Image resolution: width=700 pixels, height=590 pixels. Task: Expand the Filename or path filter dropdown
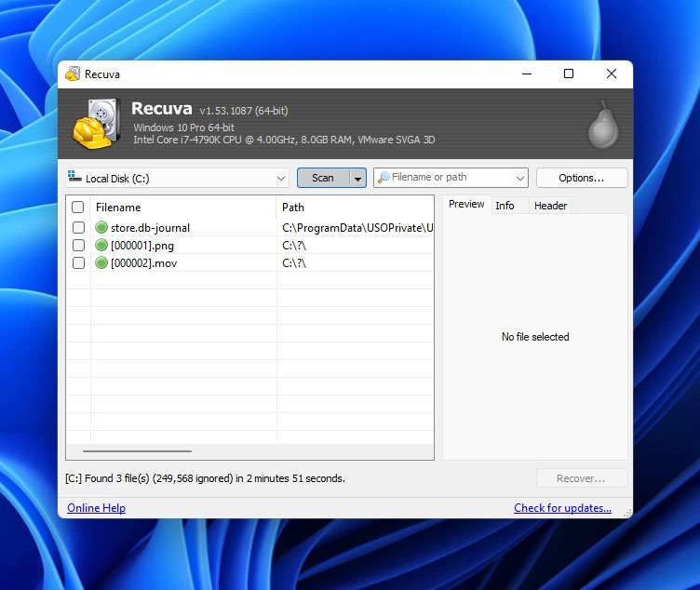[x=519, y=178]
